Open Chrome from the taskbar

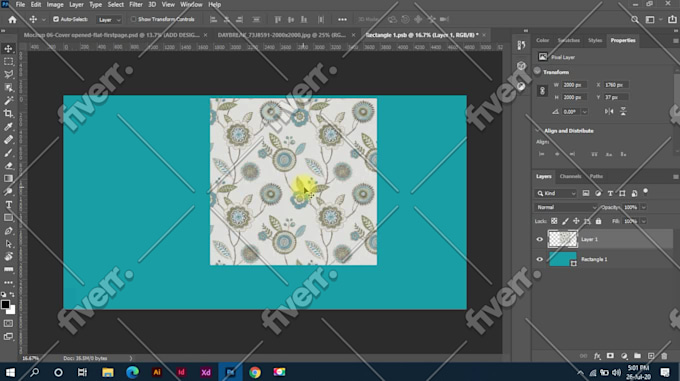[x=255, y=372]
